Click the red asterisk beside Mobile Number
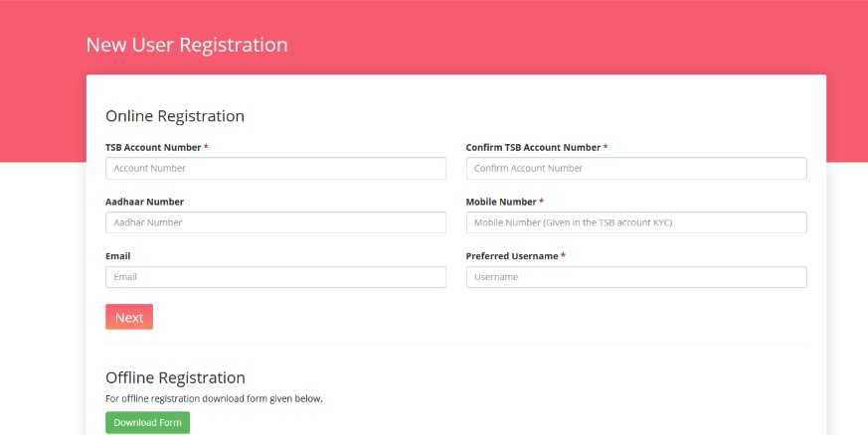The image size is (868, 435). [542, 202]
